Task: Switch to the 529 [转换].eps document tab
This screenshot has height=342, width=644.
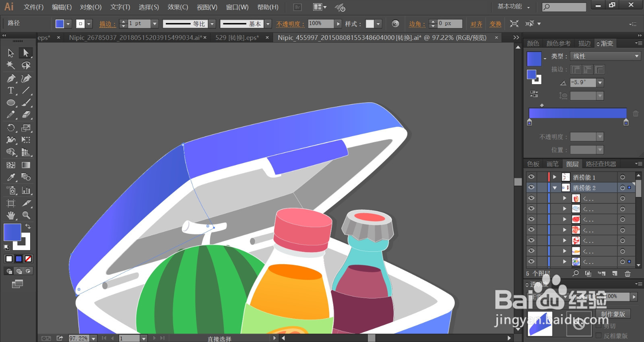Action: pos(237,37)
